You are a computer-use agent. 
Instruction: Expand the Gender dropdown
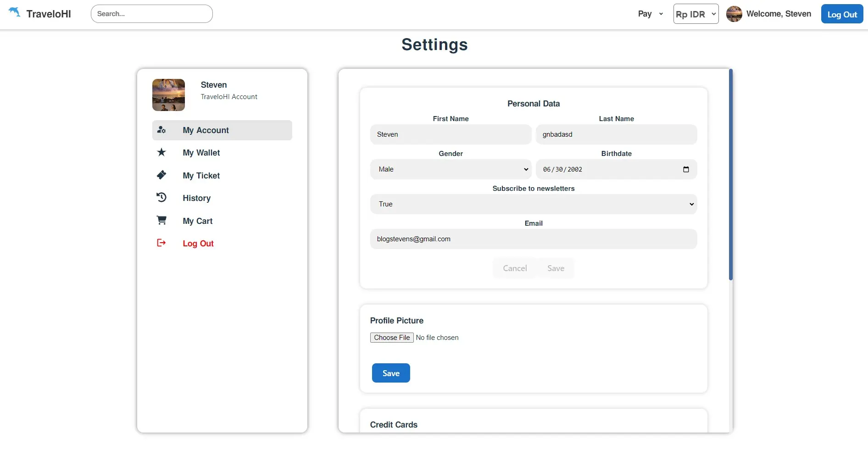pos(451,169)
